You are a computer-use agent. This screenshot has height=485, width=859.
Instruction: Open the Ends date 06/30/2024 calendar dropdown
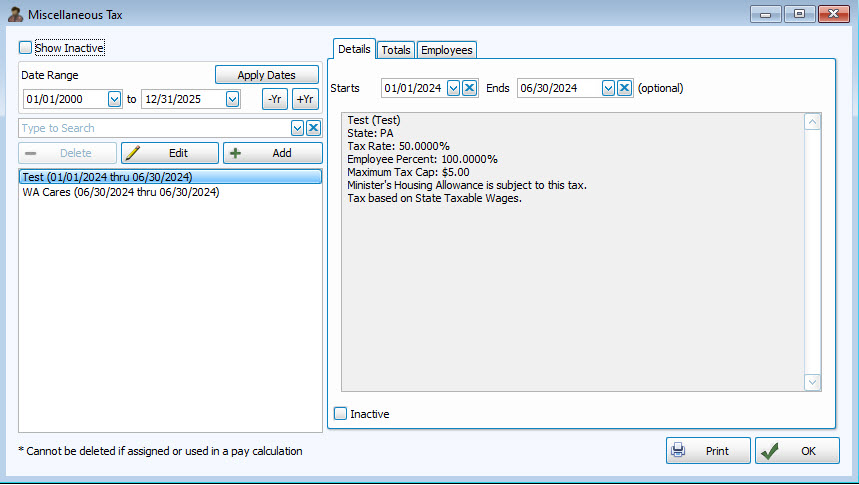[608, 88]
